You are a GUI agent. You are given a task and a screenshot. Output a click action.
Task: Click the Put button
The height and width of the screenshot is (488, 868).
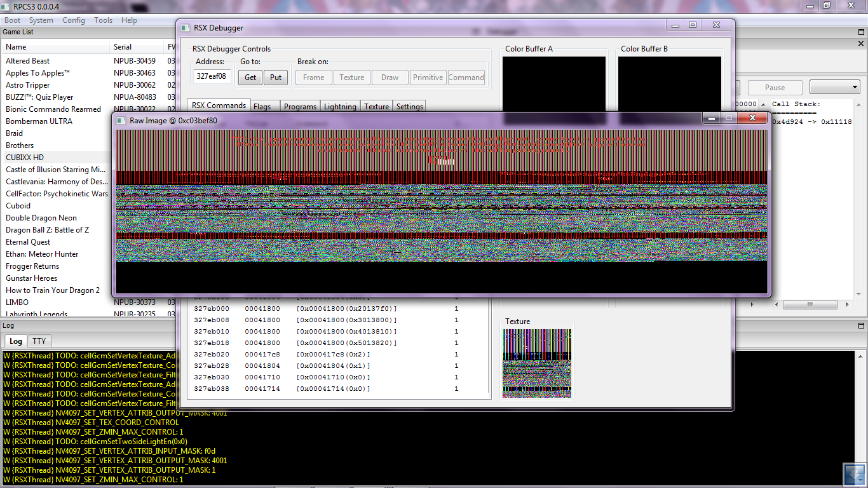point(276,78)
